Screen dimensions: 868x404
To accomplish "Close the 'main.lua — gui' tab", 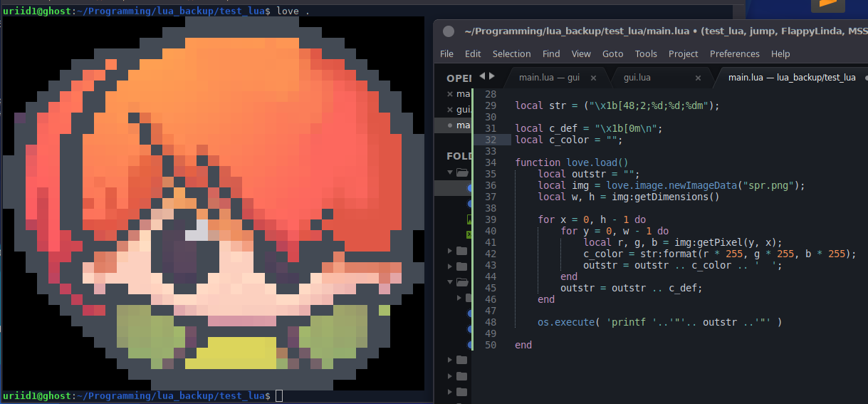I will 595,78.
